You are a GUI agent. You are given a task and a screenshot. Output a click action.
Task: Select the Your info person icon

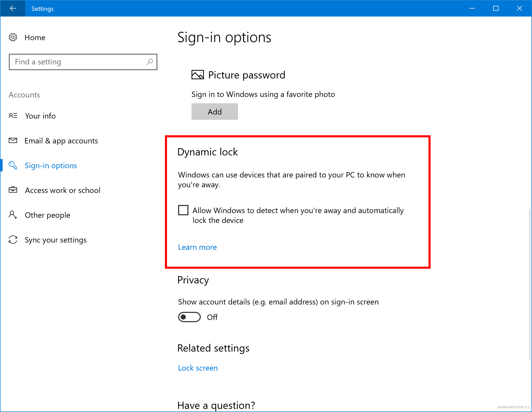click(x=13, y=116)
